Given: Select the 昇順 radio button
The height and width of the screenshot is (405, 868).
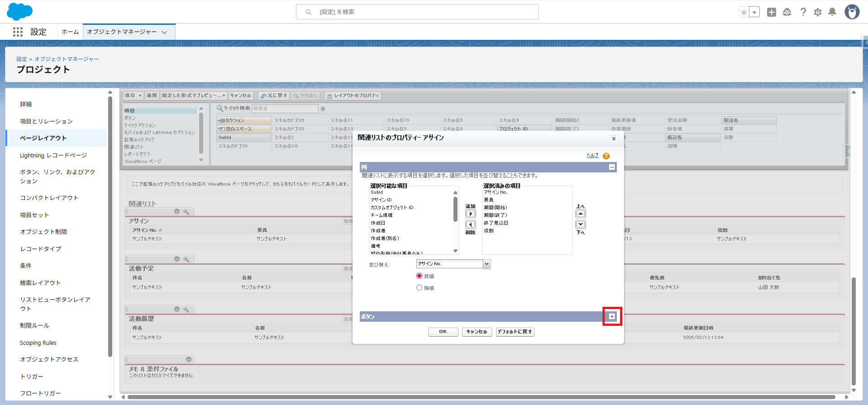Looking at the screenshot, I should [x=419, y=276].
